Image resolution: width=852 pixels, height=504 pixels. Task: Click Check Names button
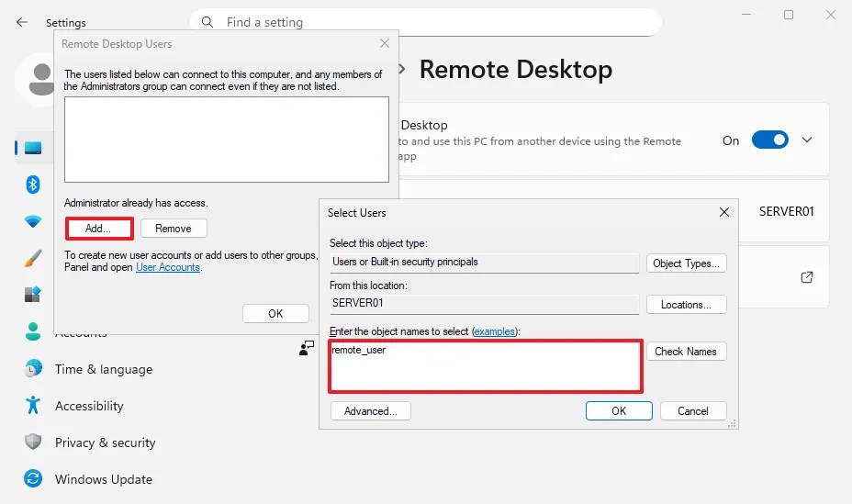point(686,352)
